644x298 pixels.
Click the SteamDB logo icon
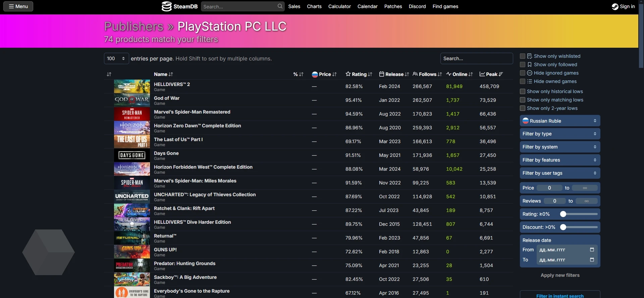166,6
